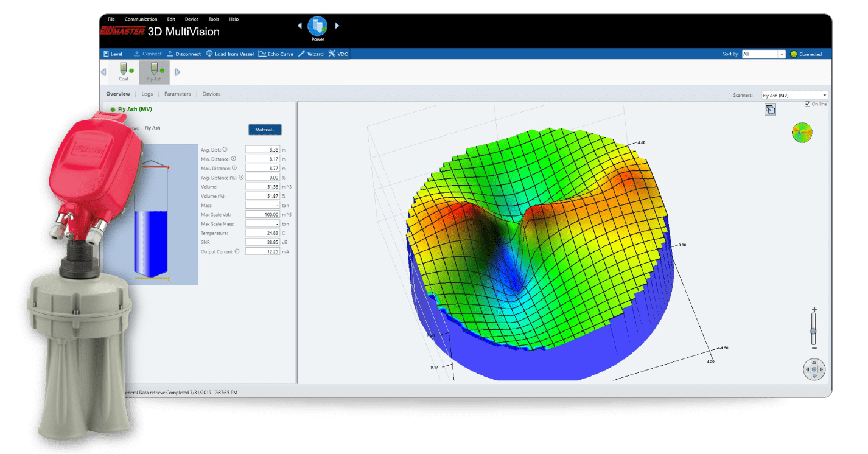
Task: Switch to the Devices tab
Action: [x=211, y=94]
